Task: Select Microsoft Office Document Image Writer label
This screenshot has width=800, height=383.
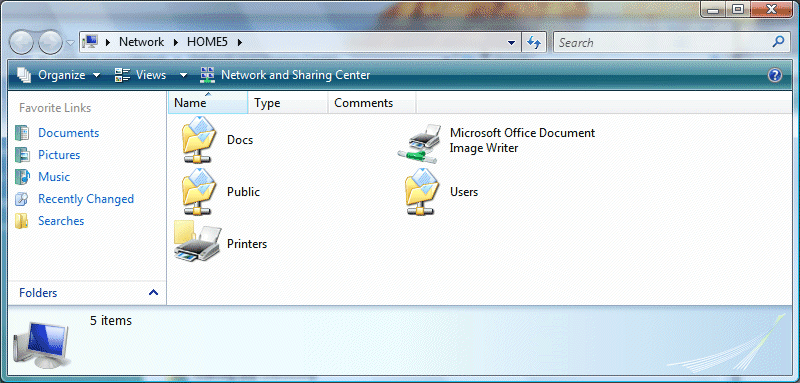Action: pos(522,141)
